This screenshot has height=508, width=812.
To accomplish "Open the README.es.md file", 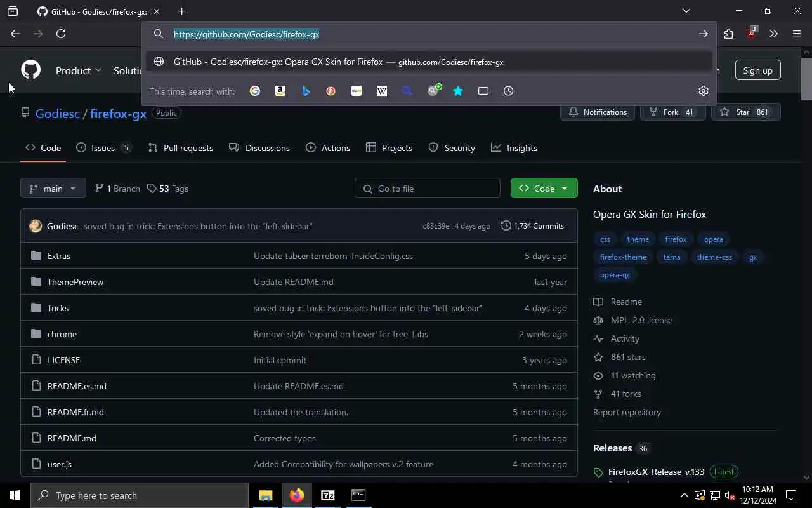I will coord(77,386).
